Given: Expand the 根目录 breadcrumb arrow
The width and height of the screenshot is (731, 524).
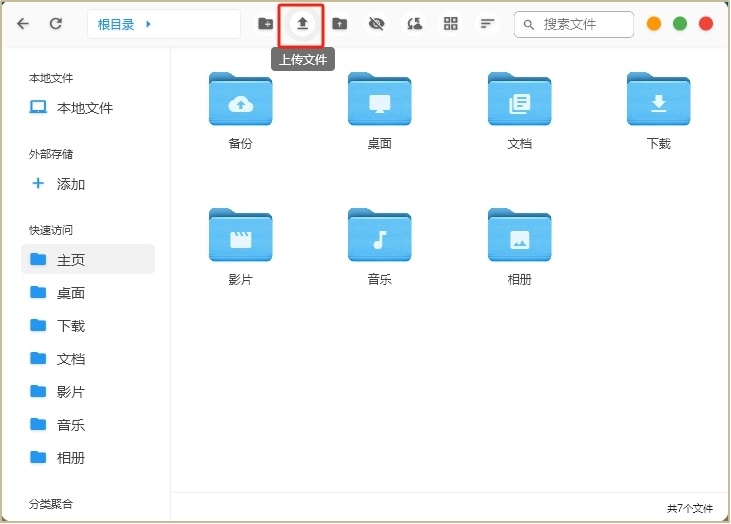Looking at the screenshot, I should coord(148,24).
